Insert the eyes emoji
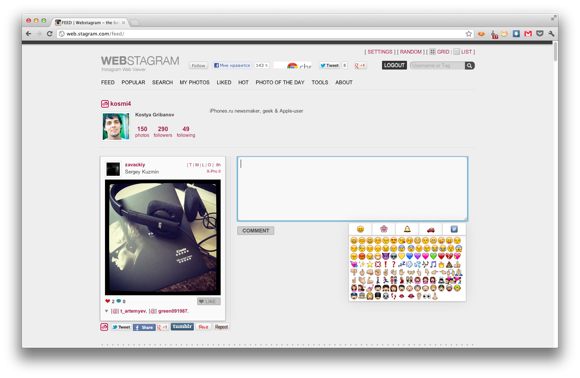Image resolution: width=580 pixels, height=378 pixels. (x=427, y=296)
